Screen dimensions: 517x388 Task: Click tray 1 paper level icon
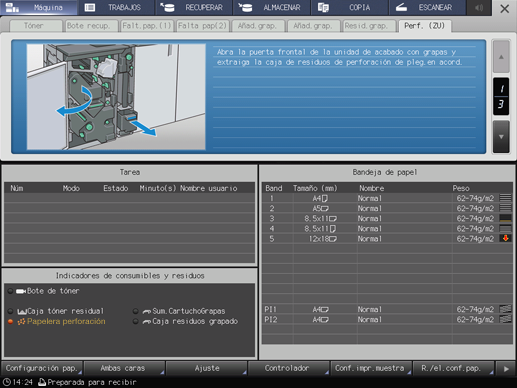[x=505, y=198]
